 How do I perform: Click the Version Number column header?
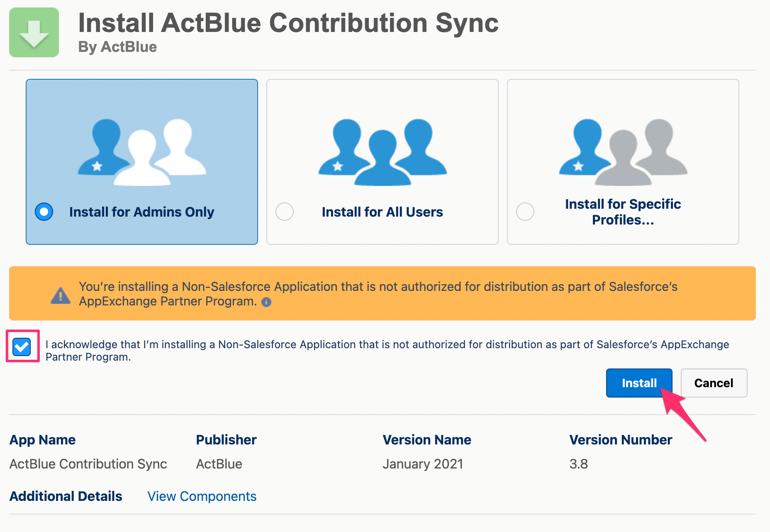click(x=621, y=440)
